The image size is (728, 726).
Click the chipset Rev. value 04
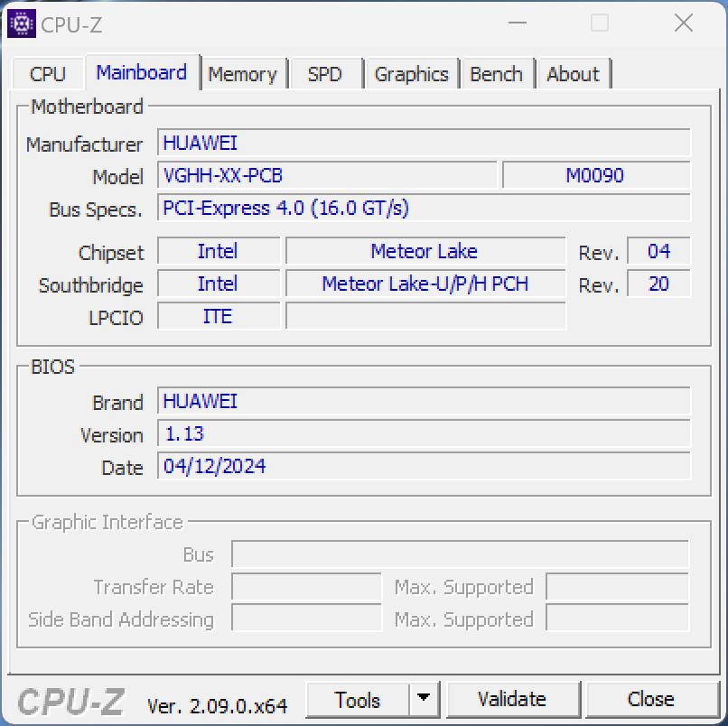658,251
